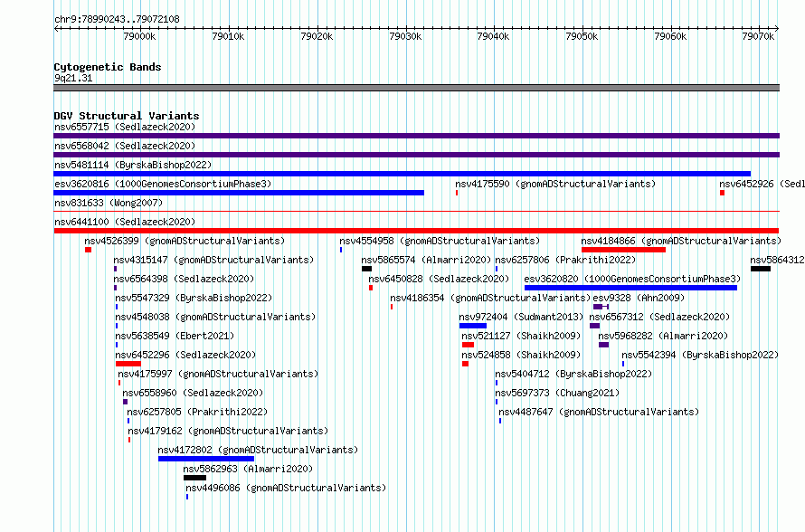
Task: Select nsv4175997 variant label
Action: coord(218,374)
